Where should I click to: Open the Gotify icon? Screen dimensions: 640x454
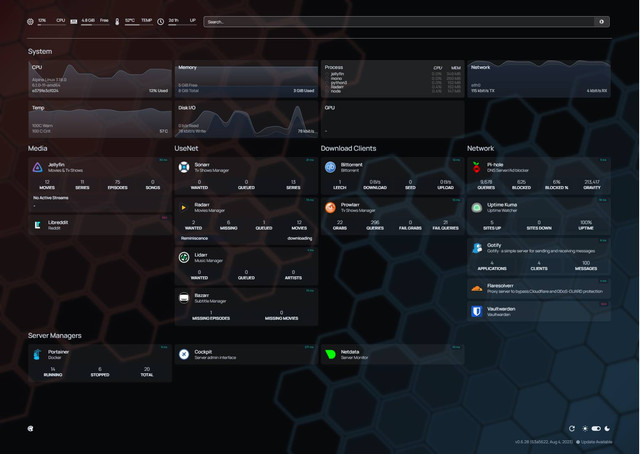tap(477, 248)
